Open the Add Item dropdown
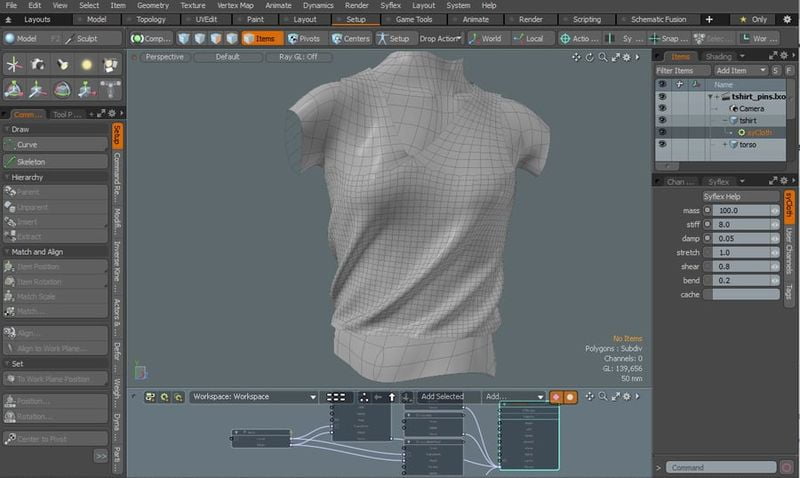Viewport: 800px width, 478px height. coord(740,71)
